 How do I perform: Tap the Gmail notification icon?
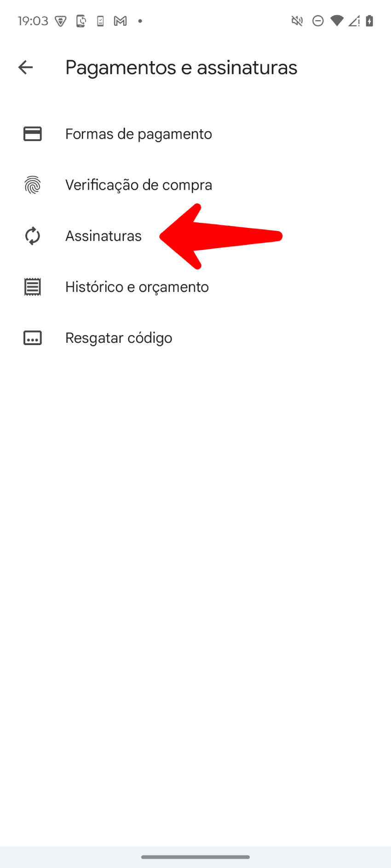pyautogui.click(x=121, y=21)
